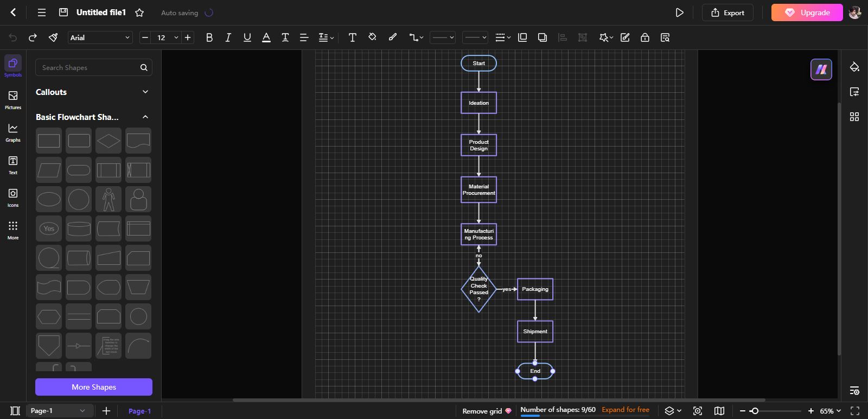Select the Symbols sidebar tab
This screenshot has height=419, width=868.
click(13, 67)
